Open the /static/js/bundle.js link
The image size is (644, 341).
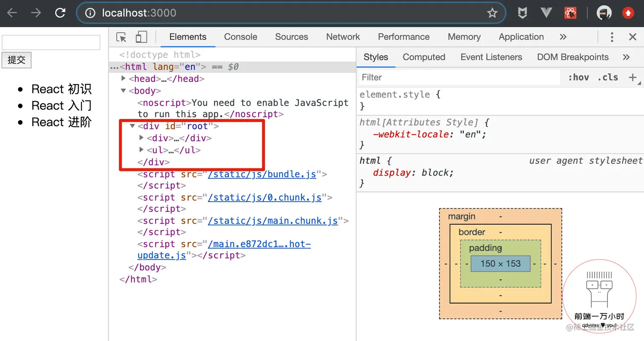click(x=262, y=174)
